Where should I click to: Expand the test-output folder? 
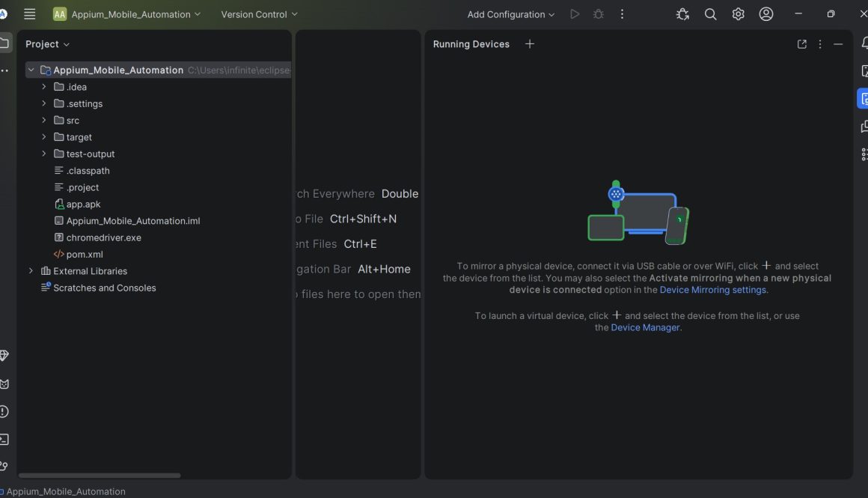click(x=43, y=154)
